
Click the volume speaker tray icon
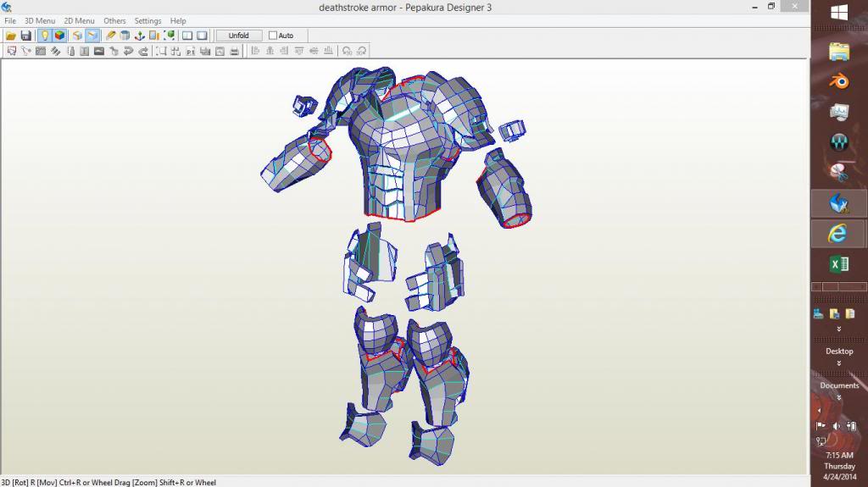click(836, 426)
